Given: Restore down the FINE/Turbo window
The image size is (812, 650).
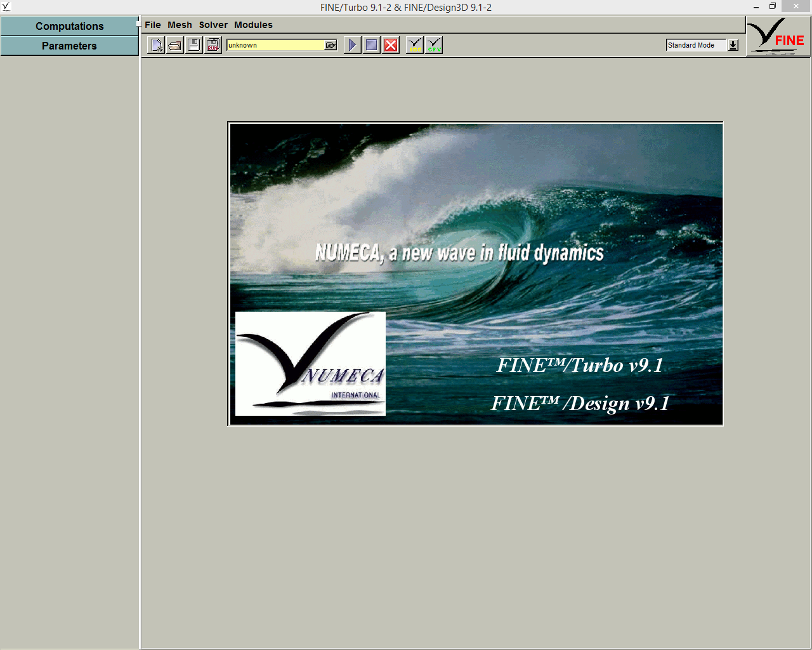Looking at the screenshot, I should pyautogui.click(x=773, y=6).
